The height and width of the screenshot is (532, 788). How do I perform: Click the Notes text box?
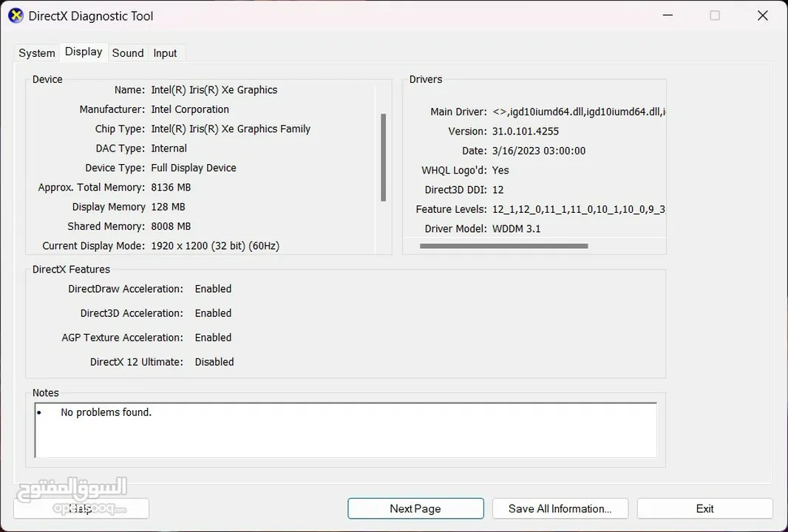pos(346,430)
